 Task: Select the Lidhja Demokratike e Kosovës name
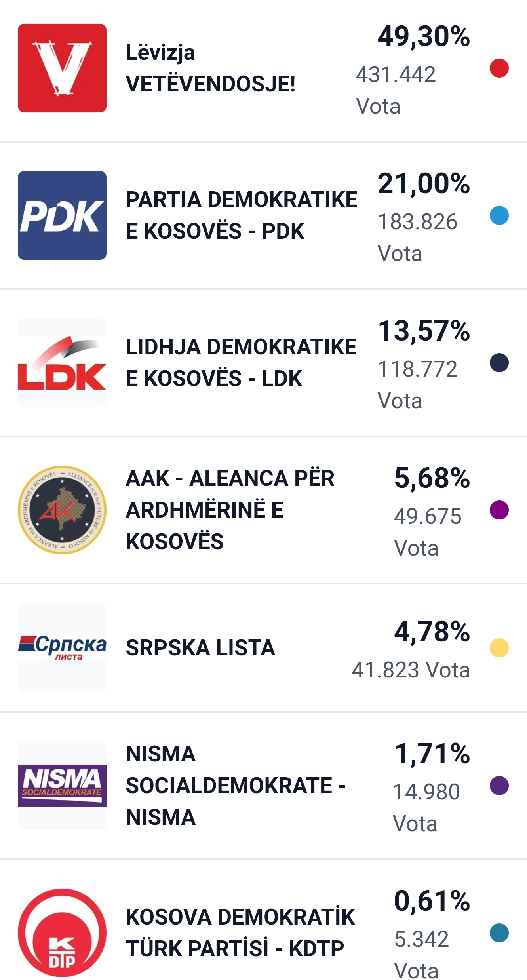[x=241, y=363]
